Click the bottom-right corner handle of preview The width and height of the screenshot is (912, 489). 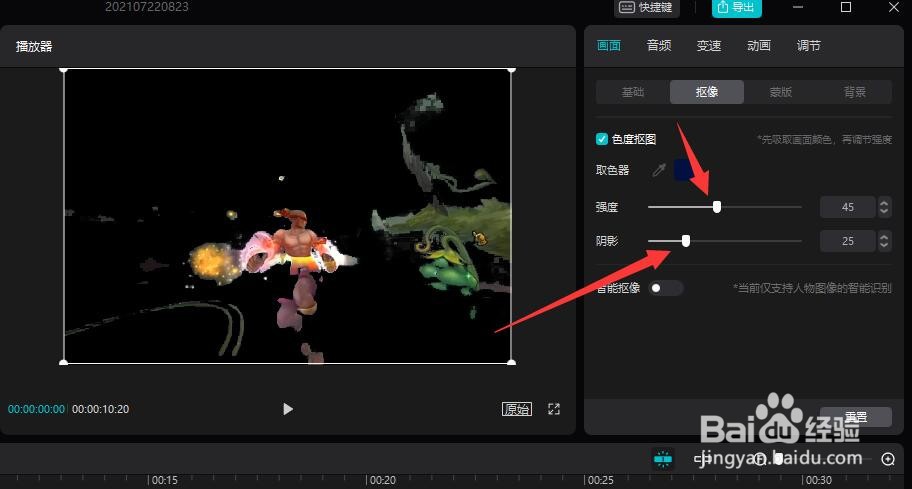[511, 362]
